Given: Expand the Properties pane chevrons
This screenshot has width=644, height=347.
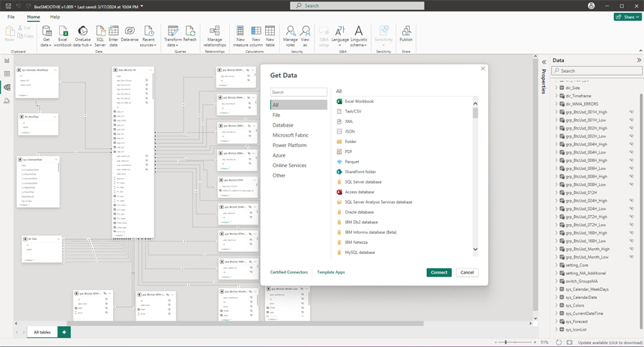Looking at the screenshot, I should click(x=544, y=62).
